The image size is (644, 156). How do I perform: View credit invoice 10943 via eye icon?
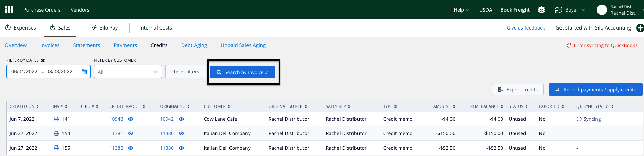tap(131, 119)
